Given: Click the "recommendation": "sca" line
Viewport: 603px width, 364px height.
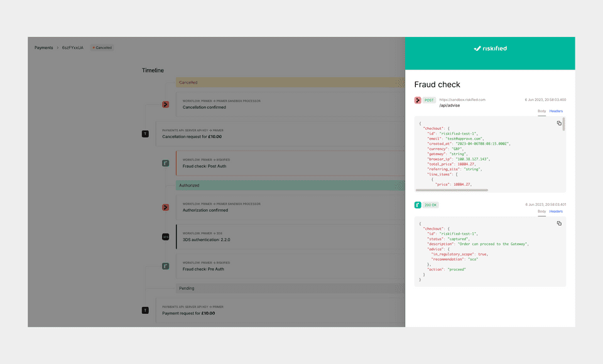Looking at the screenshot, I should [455, 259].
